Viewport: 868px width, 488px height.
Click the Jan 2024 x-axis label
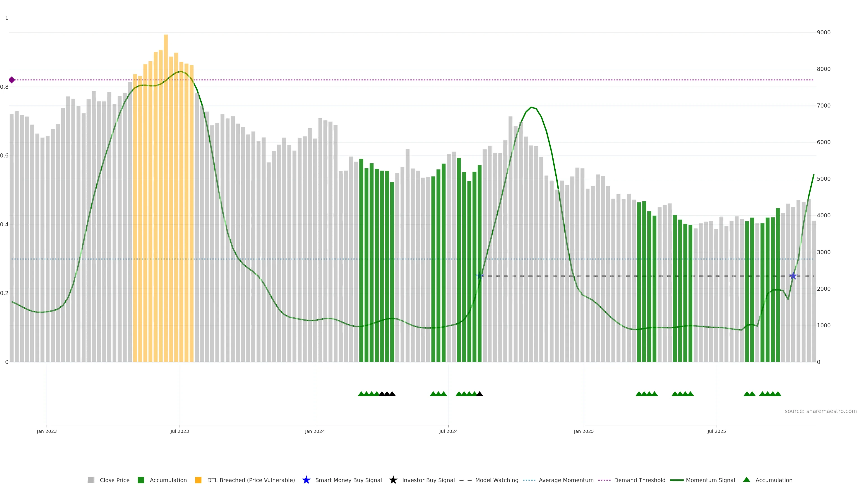pyautogui.click(x=315, y=432)
